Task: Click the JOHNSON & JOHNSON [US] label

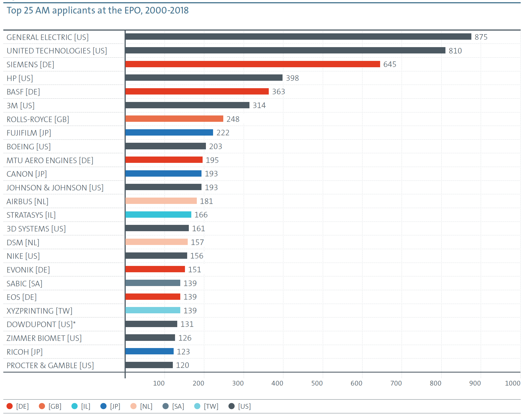Action: [x=55, y=188]
